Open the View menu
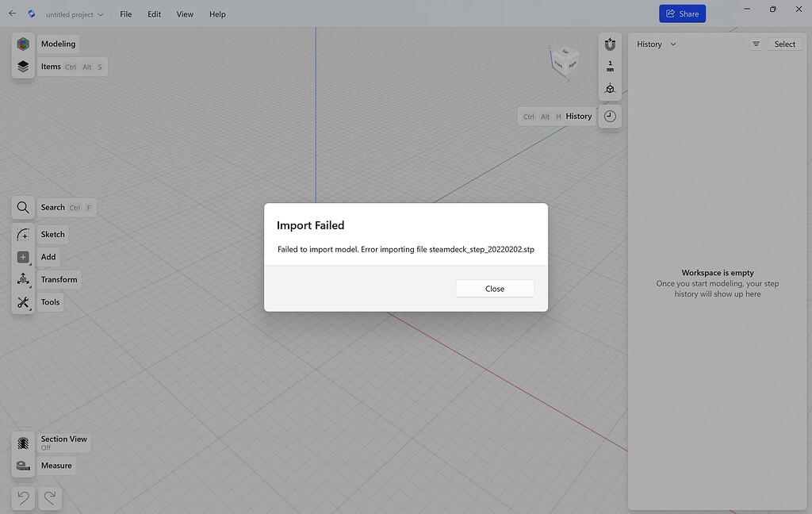The height and width of the screenshot is (514, 812). tap(184, 13)
